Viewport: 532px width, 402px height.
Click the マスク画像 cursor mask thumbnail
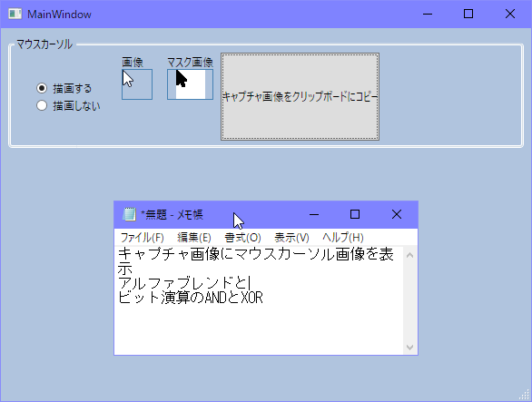click(x=190, y=84)
